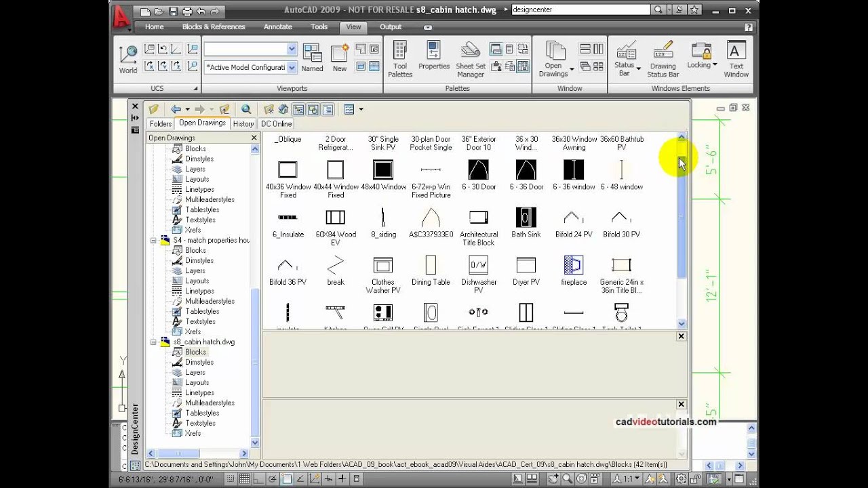868x488 pixels.
Task: Open the DC Online tab
Action: click(x=277, y=124)
